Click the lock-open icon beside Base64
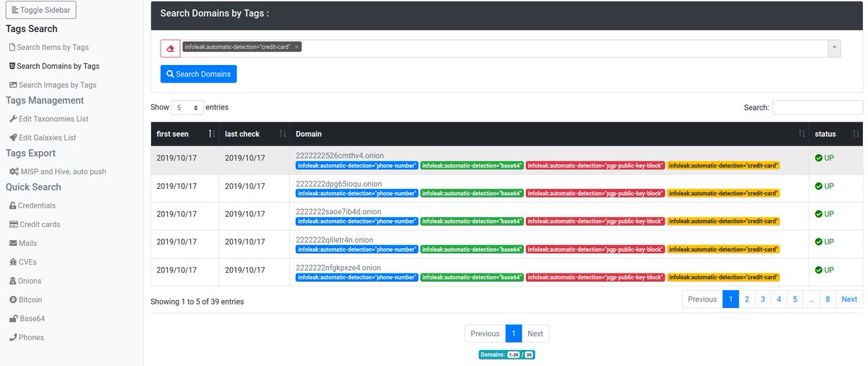The height and width of the screenshot is (366, 868). [13, 318]
